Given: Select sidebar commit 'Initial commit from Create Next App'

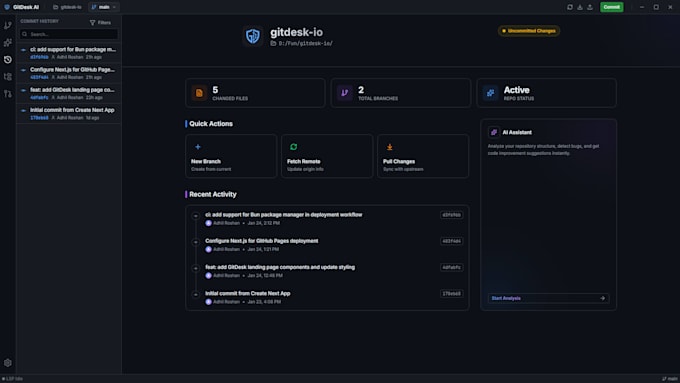Looking at the screenshot, I should tap(69, 114).
